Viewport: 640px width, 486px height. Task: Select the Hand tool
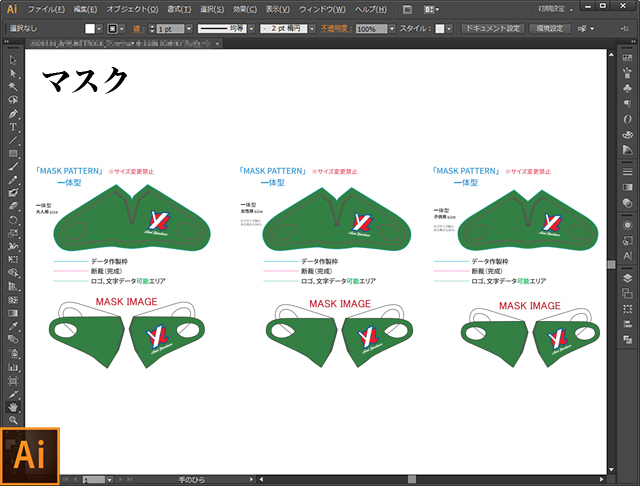coord(13,407)
